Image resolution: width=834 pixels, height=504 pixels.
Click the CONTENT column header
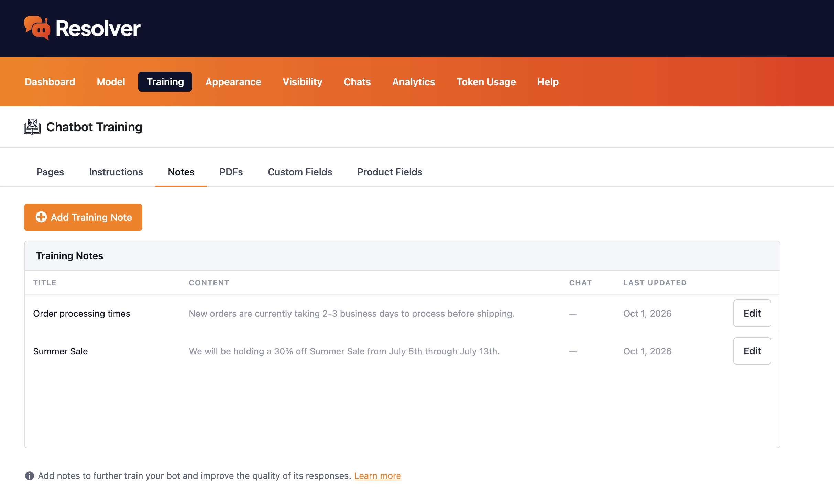[x=209, y=283]
